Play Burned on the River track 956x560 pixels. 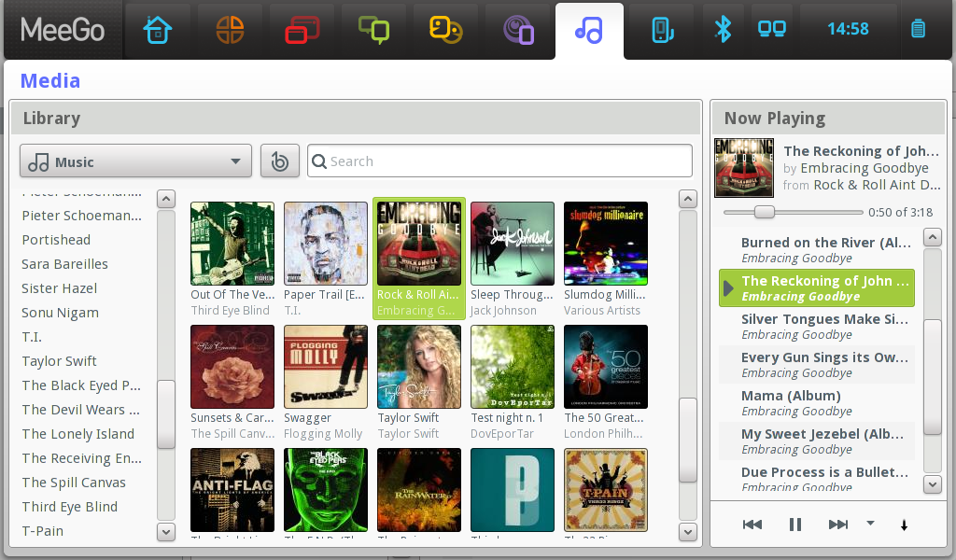tap(817, 250)
